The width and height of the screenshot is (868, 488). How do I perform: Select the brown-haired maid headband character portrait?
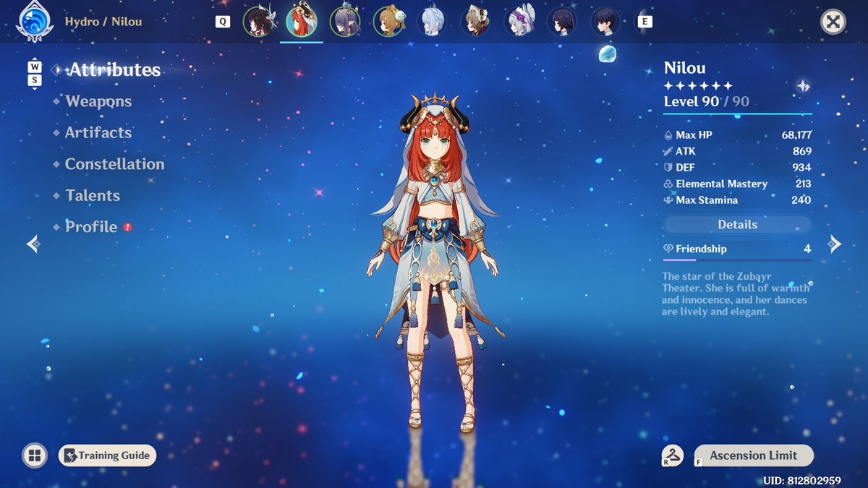(475, 22)
